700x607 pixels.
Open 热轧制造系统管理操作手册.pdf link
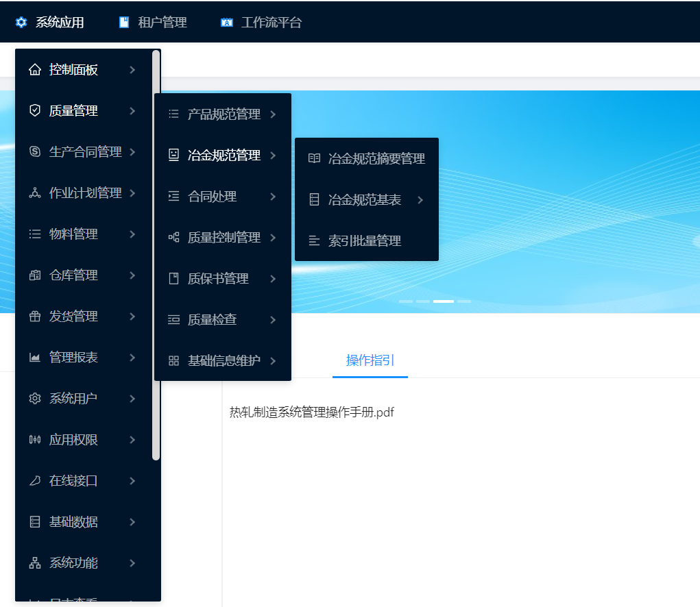(312, 412)
